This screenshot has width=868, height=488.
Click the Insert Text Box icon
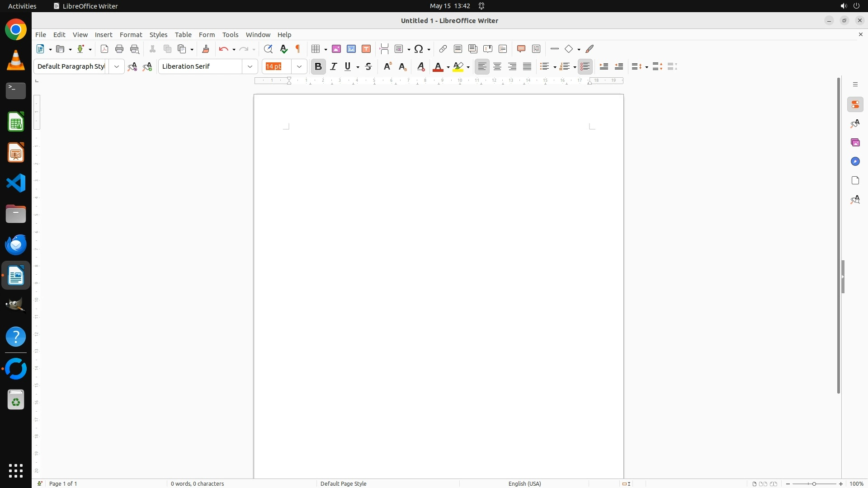coord(366,49)
